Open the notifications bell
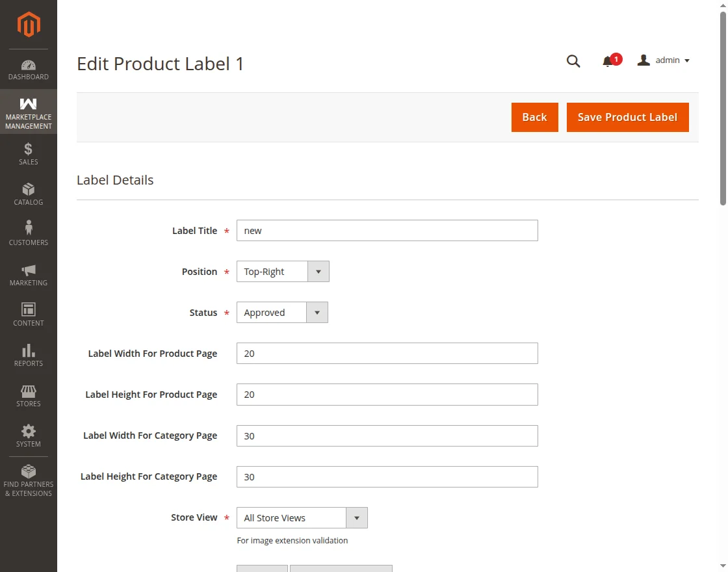The image size is (728, 572). click(x=608, y=61)
